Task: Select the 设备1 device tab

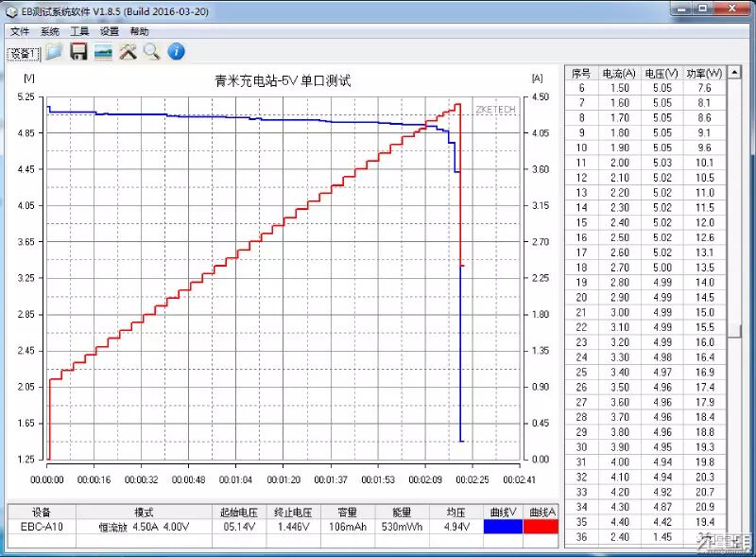Action: pyautogui.click(x=23, y=54)
